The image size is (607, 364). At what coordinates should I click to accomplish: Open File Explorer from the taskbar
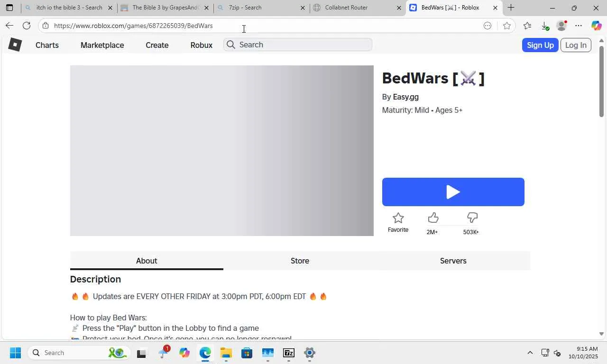[x=226, y=353]
